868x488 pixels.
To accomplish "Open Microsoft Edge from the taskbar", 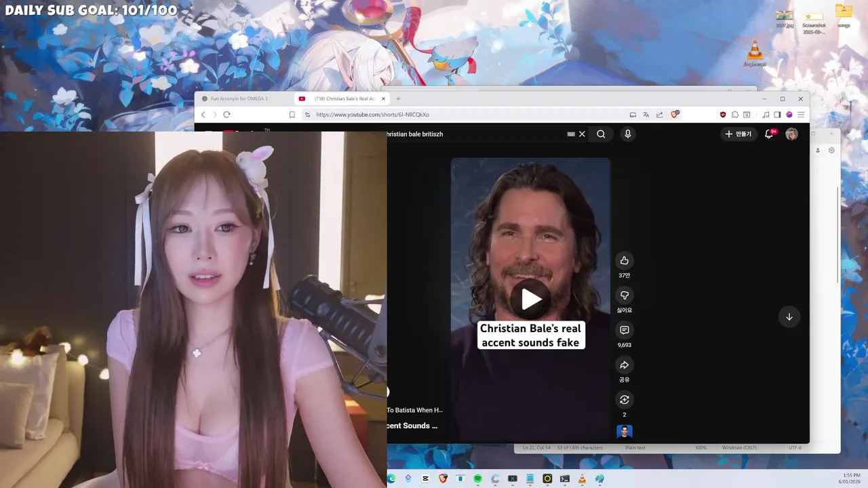I will pos(391,479).
